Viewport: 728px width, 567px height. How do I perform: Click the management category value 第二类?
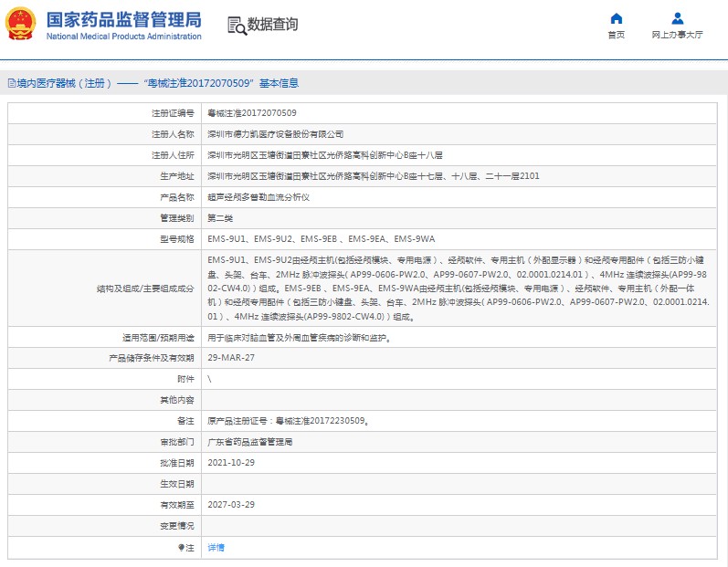[x=221, y=218]
